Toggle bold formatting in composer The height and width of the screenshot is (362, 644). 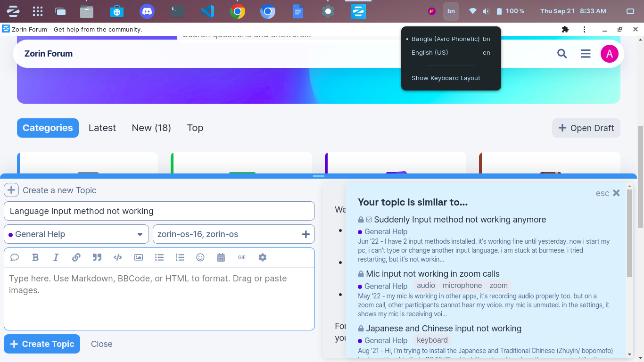35,257
